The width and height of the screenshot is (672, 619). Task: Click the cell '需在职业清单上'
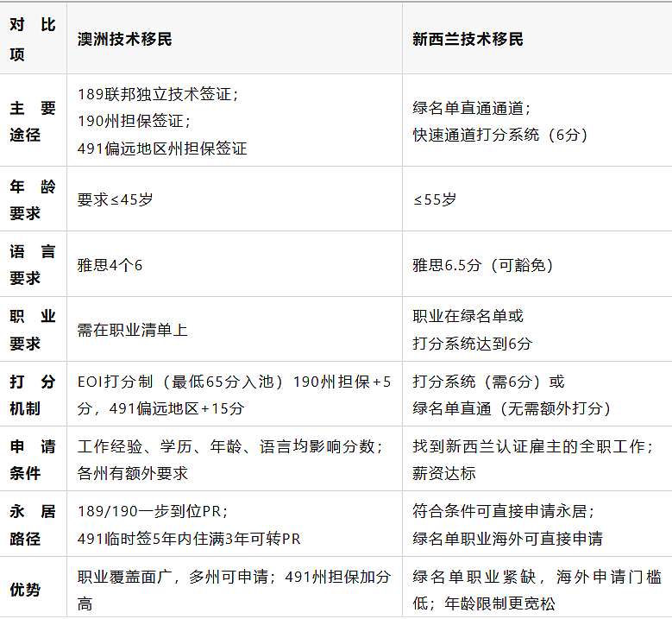pos(133,330)
